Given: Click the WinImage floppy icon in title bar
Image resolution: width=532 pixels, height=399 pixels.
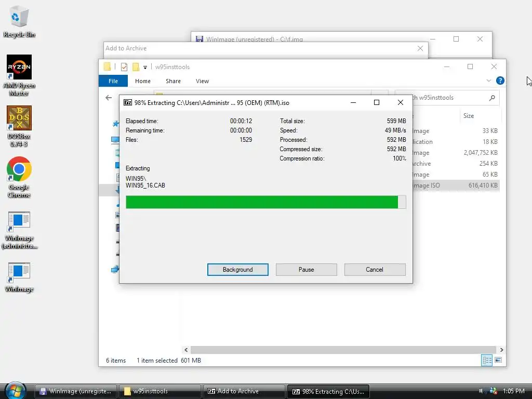Looking at the screenshot, I should click(199, 38).
